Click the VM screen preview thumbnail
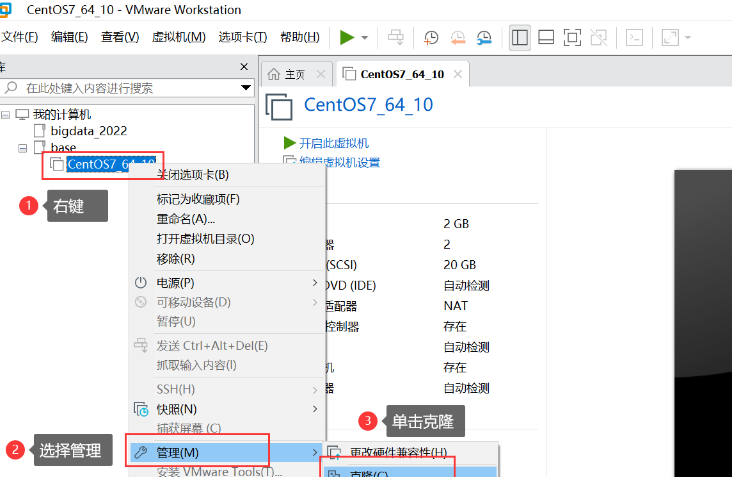This screenshot has width=732, height=477. pos(703,323)
